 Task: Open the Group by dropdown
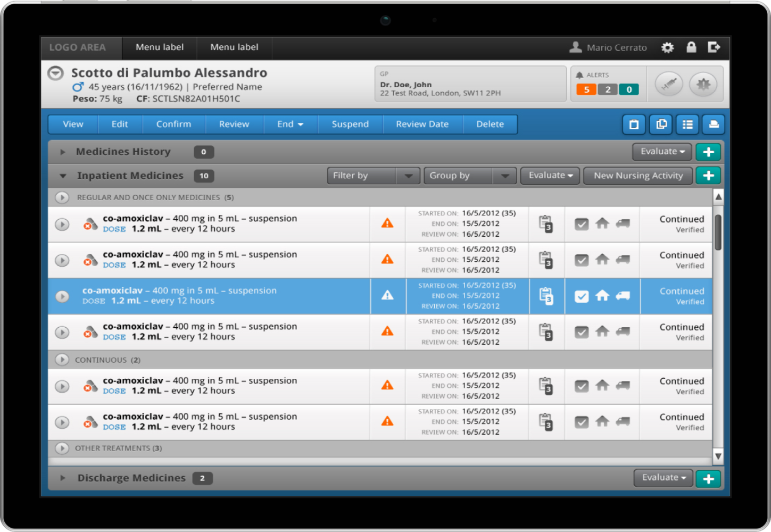click(x=470, y=176)
